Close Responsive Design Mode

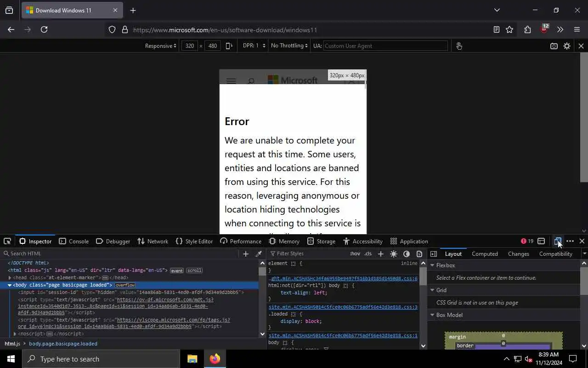[x=581, y=46]
